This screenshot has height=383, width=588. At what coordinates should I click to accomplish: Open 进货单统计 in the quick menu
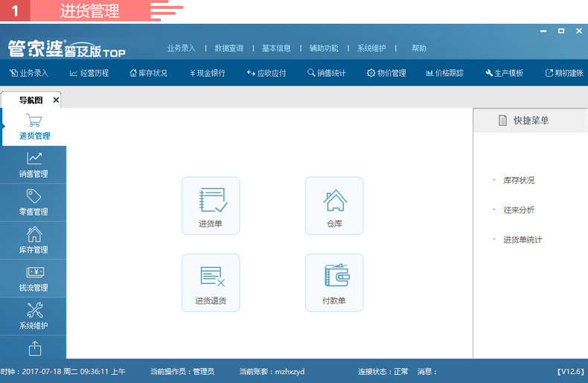click(523, 240)
